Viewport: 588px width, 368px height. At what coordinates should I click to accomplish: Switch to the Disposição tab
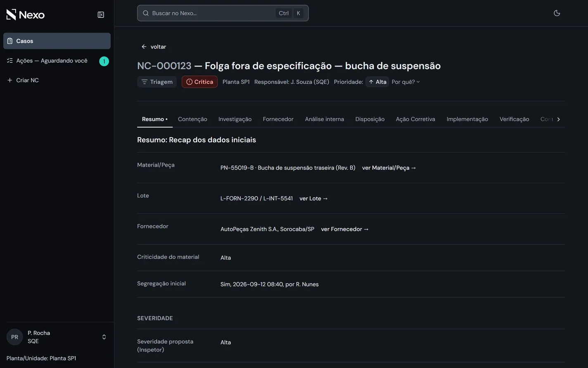(370, 119)
